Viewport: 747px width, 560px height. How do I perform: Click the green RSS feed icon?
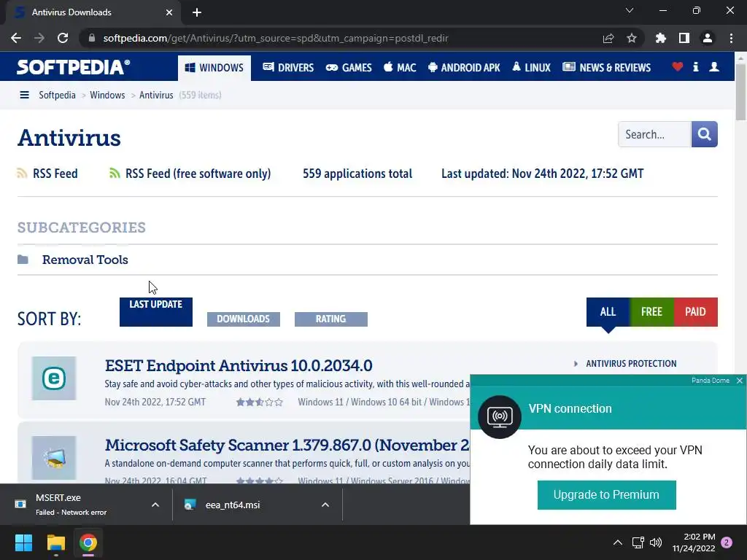coord(115,174)
